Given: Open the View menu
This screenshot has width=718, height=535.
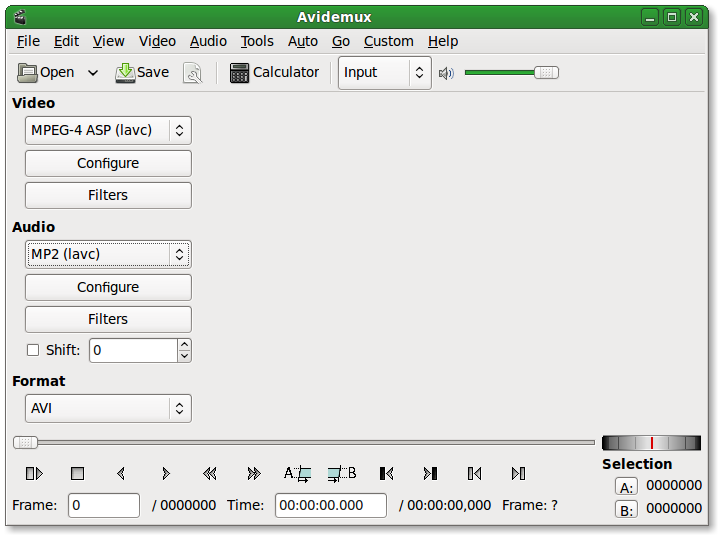Looking at the screenshot, I should point(109,41).
